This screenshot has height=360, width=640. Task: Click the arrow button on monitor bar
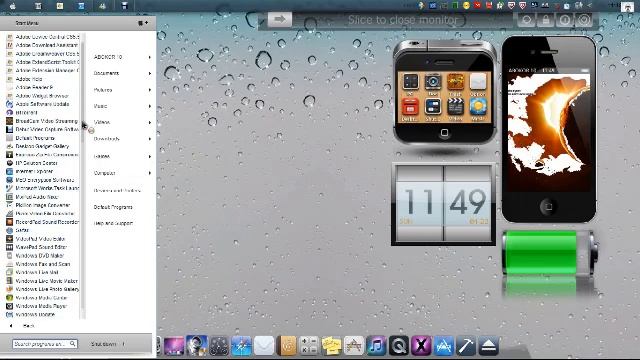click(x=280, y=19)
